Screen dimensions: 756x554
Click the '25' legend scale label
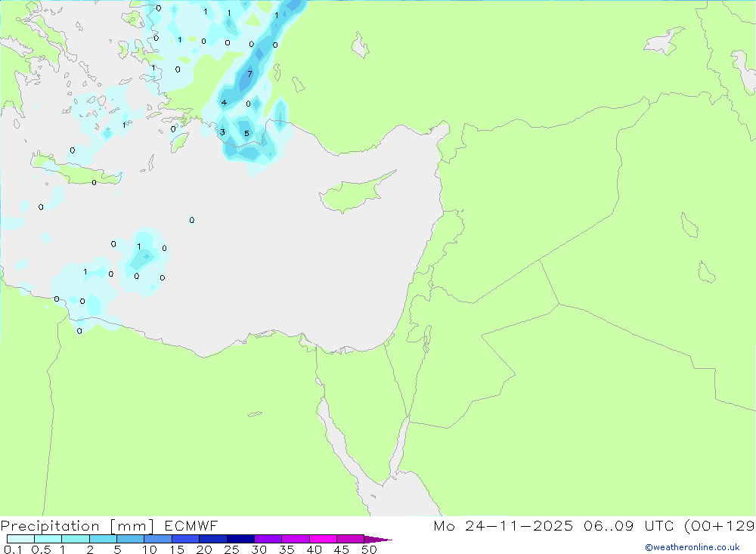231,549
